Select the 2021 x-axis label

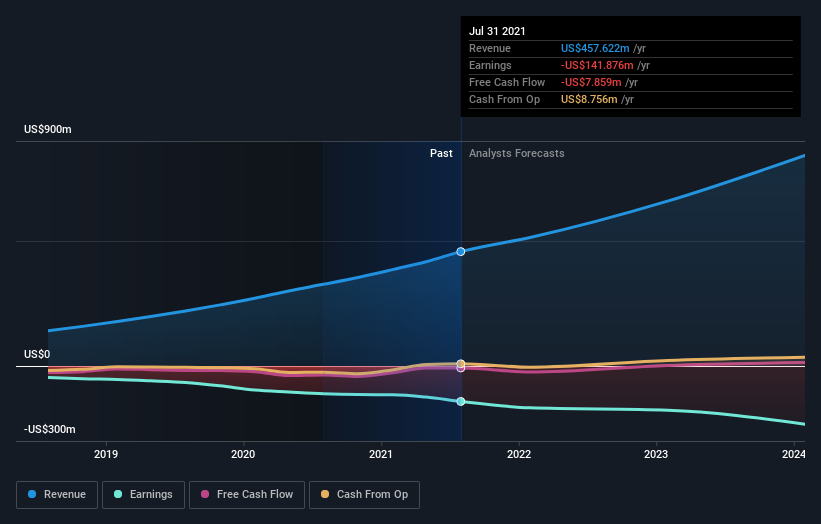click(381, 454)
